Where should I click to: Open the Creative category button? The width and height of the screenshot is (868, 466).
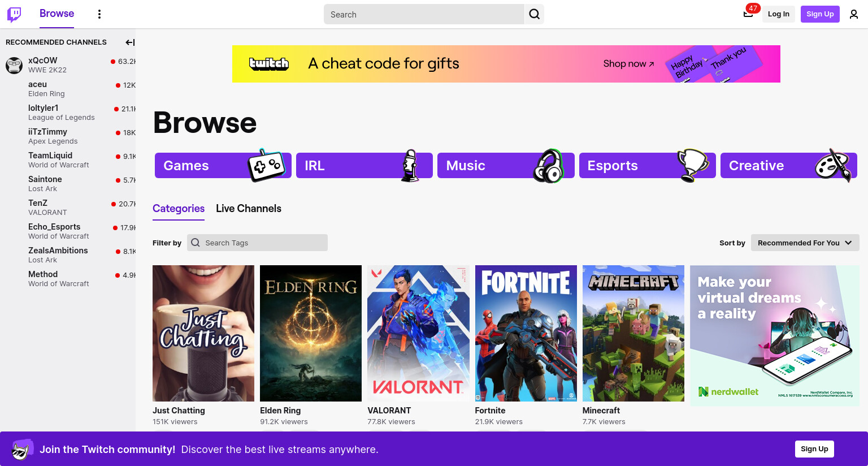pyautogui.click(x=789, y=166)
